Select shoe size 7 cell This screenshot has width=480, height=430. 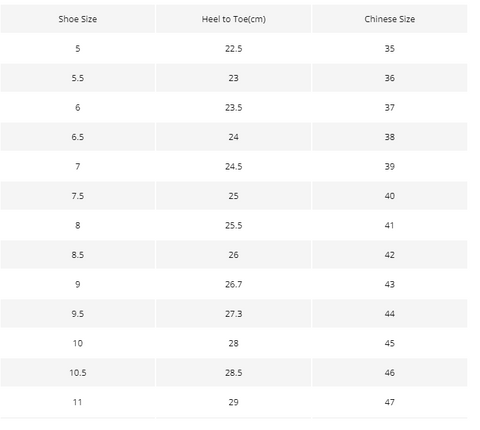78,166
